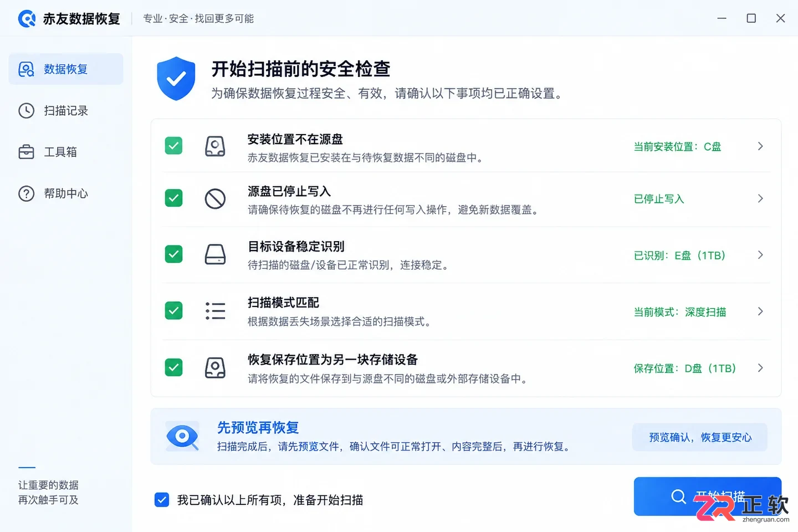Click the 当前模式：深度扫描 status text
Viewport: 798px width, 532px height.
tap(680, 312)
